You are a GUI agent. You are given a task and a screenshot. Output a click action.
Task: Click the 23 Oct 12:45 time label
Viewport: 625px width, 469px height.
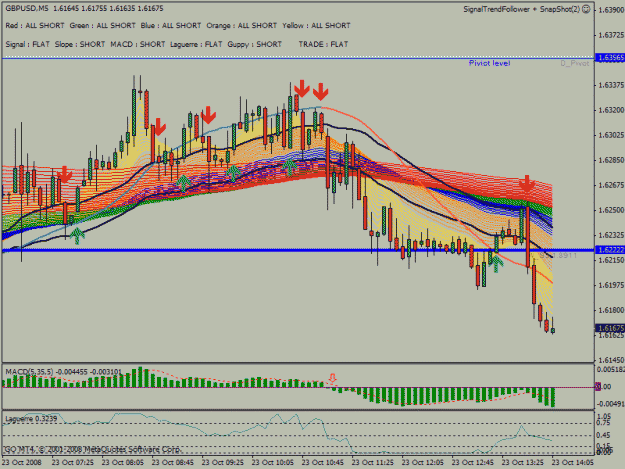472,463
